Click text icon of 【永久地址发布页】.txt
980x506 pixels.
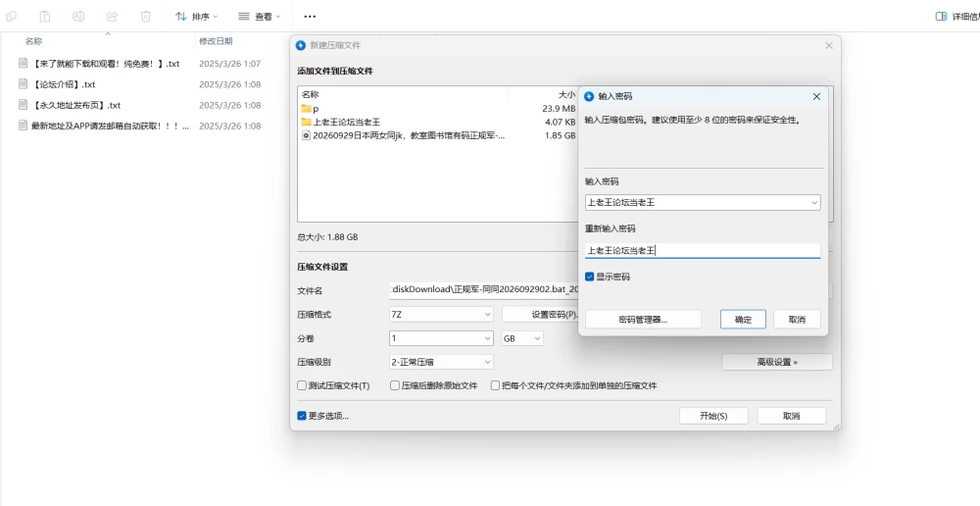click(24, 105)
